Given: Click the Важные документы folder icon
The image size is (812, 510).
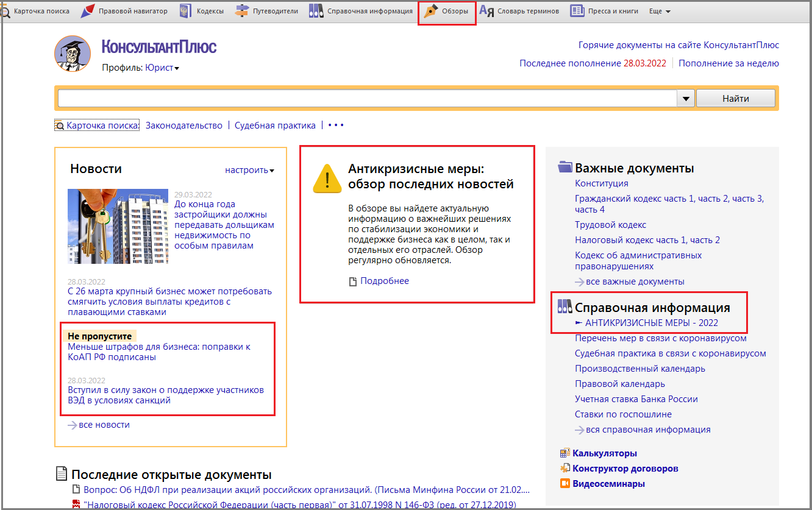Looking at the screenshot, I should pos(565,168).
